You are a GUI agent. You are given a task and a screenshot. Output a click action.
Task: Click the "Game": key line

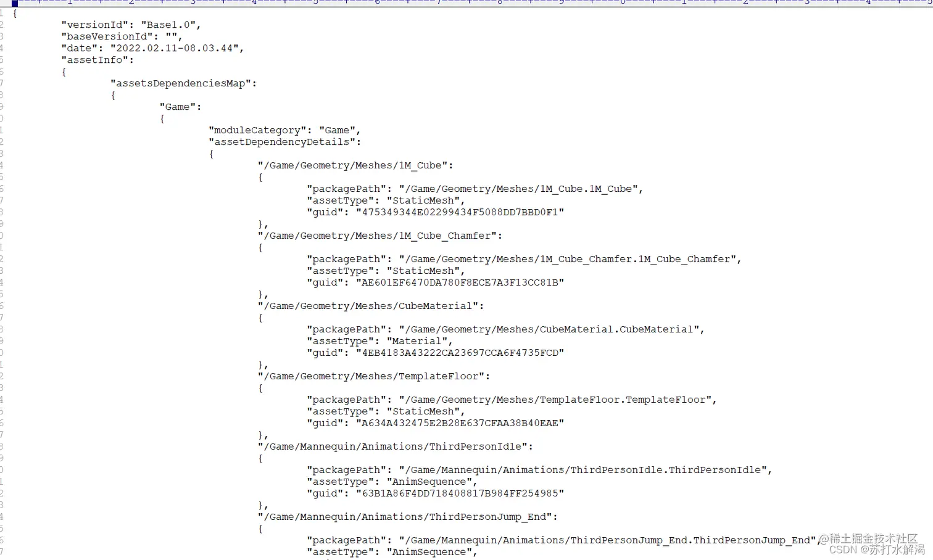(x=180, y=107)
